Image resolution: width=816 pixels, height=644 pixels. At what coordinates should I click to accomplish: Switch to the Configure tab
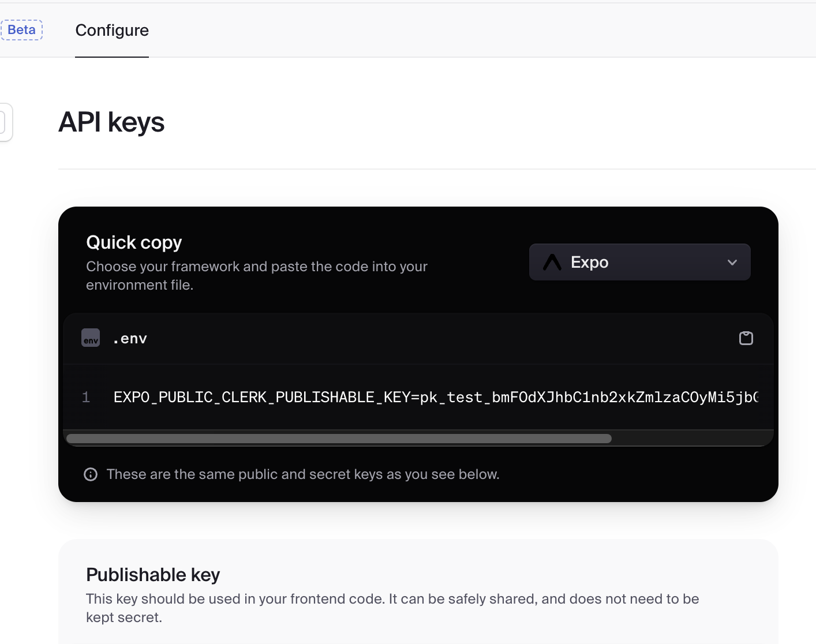click(x=112, y=30)
